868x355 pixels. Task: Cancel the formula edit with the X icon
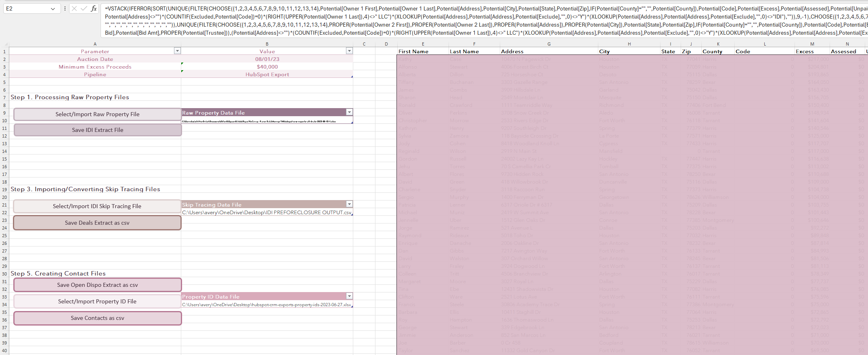[74, 8]
